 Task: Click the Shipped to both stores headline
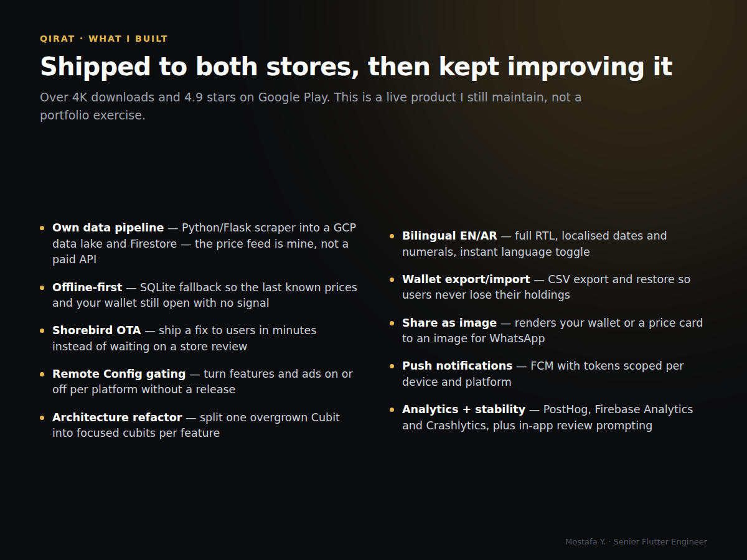356,67
